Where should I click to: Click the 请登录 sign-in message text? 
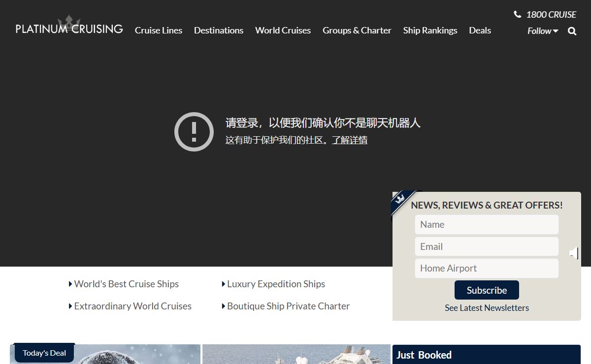click(x=323, y=122)
